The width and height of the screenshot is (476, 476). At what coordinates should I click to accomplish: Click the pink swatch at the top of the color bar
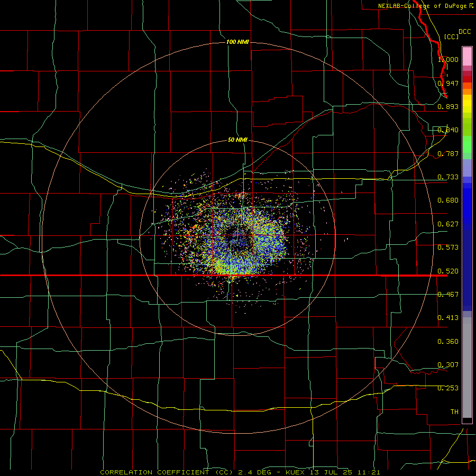point(467,56)
